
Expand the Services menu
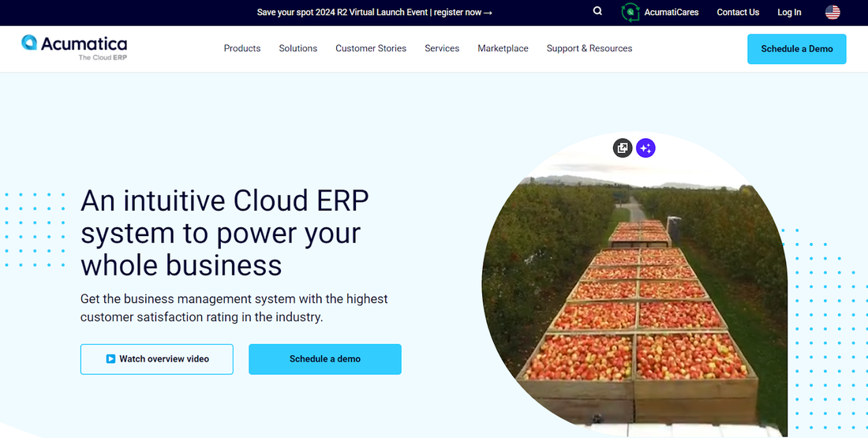click(442, 48)
